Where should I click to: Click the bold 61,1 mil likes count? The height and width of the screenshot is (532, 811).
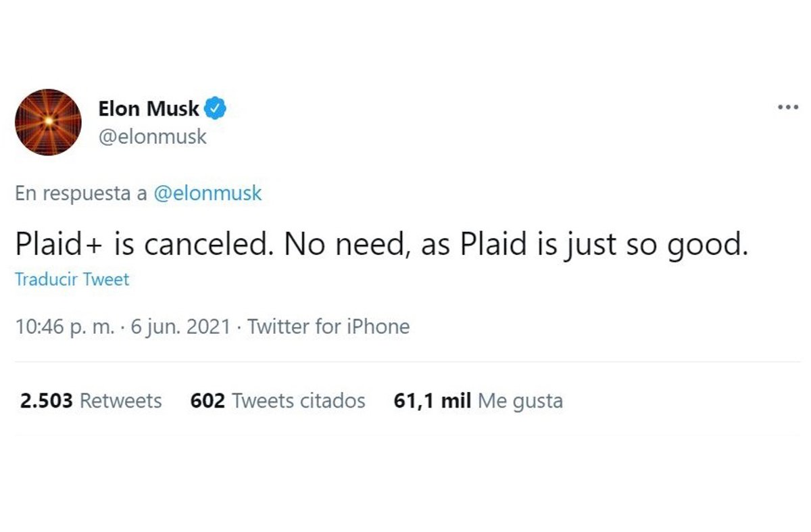point(432,401)
